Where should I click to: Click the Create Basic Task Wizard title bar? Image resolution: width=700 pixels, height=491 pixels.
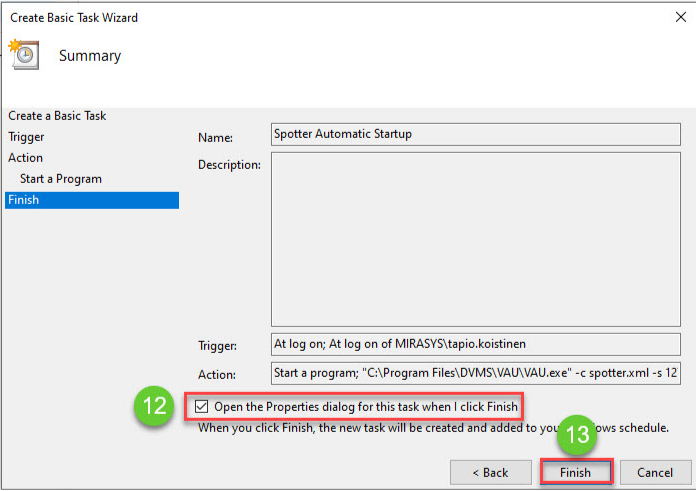coord(300,17)
